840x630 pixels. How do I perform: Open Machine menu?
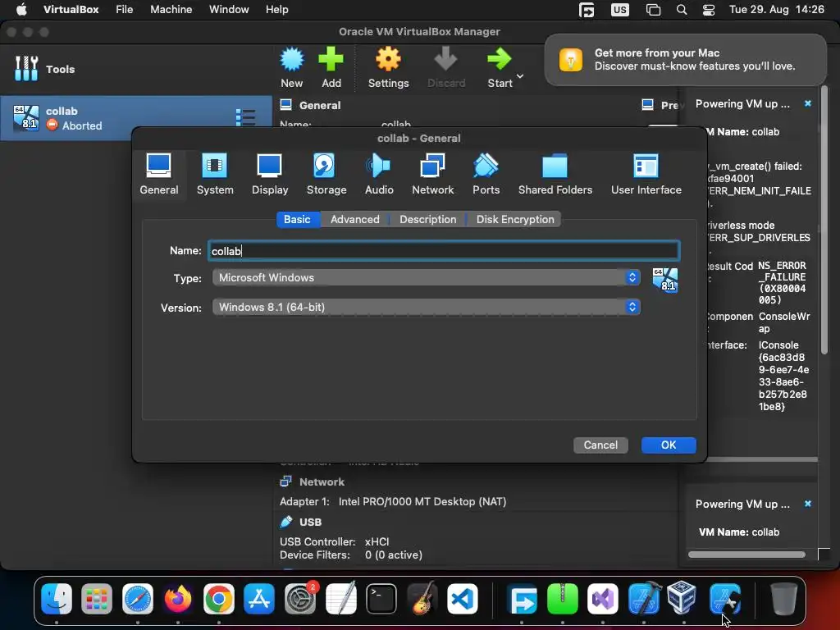pyautogui.click(x=171, y=9)
